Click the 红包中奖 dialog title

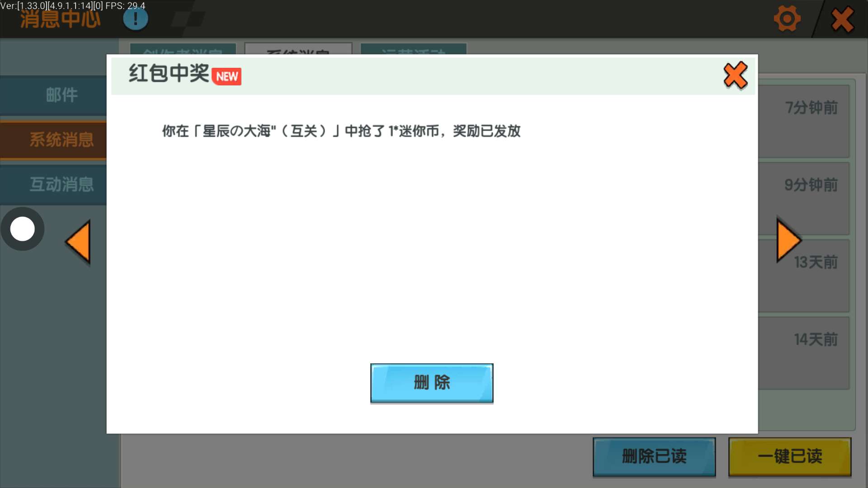(x=169, y=74)
